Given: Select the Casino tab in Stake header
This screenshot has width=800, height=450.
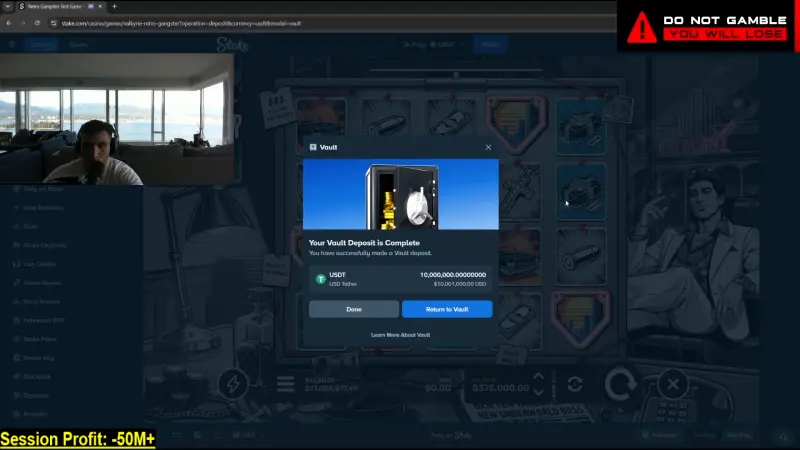Looking at the screenshot, I should pyautogui.click(x=41, y=45).
